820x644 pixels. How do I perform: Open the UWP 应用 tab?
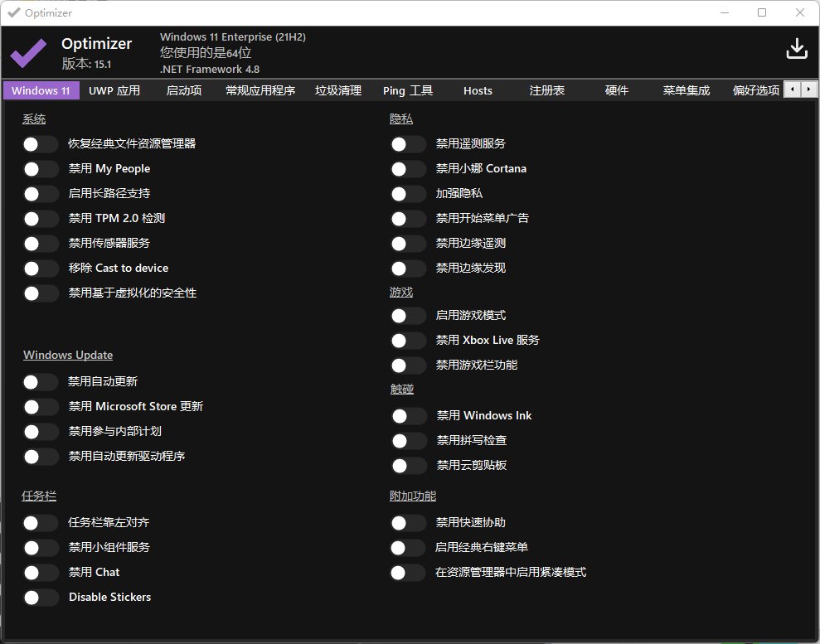tap(114, 90)
